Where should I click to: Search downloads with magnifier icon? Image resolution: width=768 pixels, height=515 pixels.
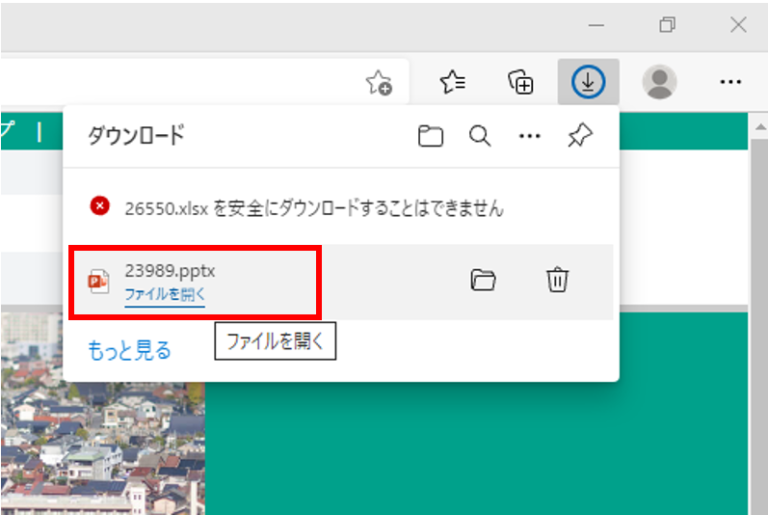coord(480,136)
